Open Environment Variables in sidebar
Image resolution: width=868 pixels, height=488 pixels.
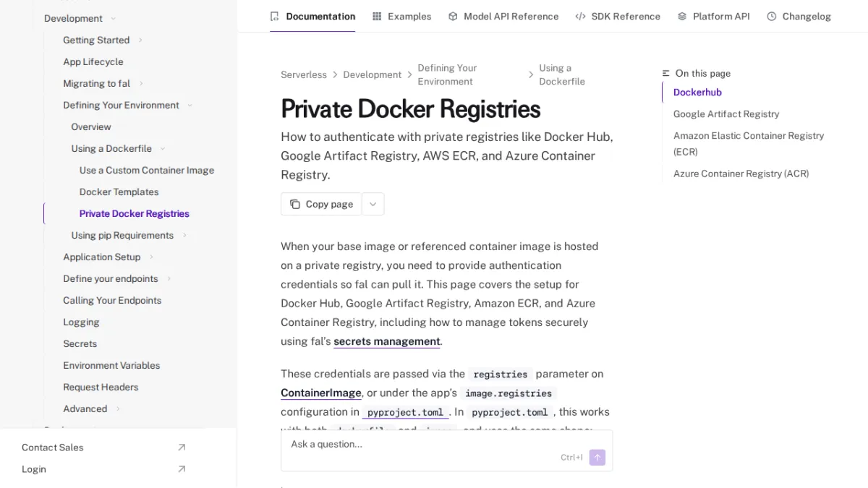[111, 365]
